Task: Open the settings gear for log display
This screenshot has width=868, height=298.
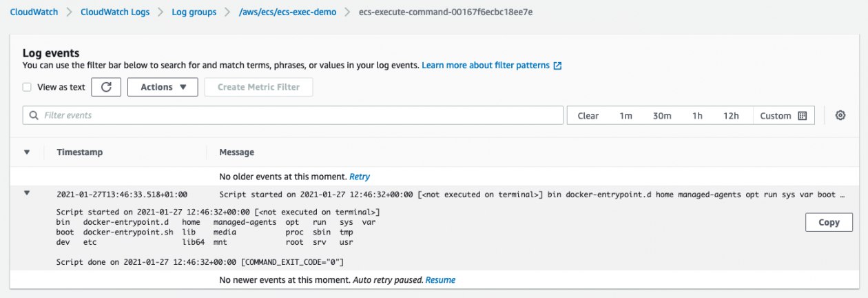Action: coord(840,115)
